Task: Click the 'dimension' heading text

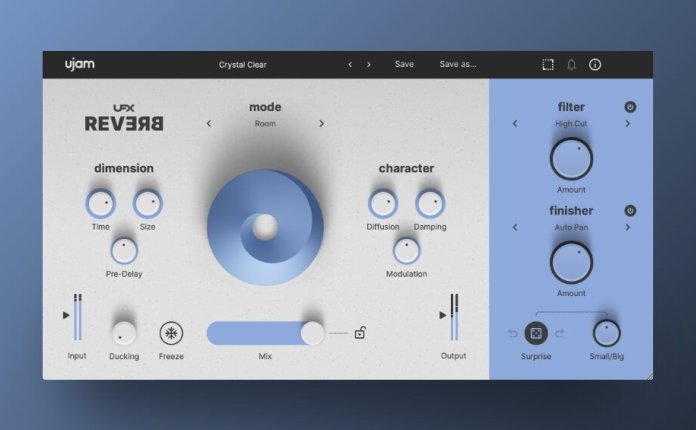Action: click(124, 168)
